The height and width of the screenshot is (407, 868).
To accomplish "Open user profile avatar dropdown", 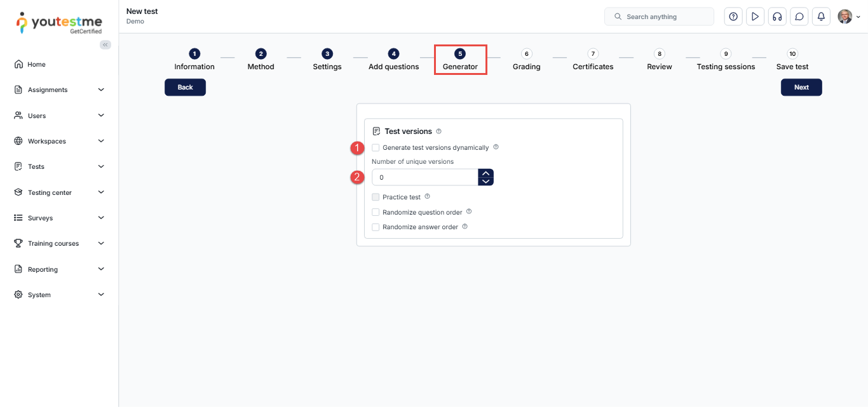I will [848, 17].
